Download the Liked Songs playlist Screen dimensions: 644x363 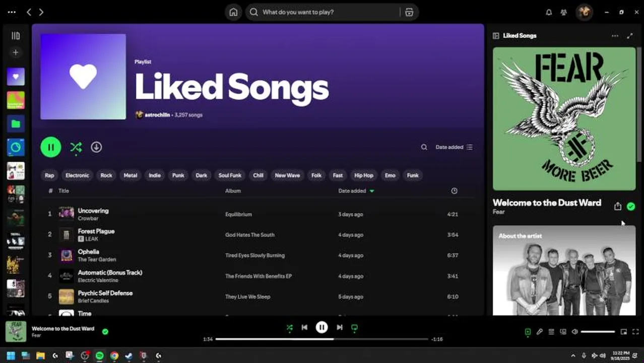(x=96, y=147)
